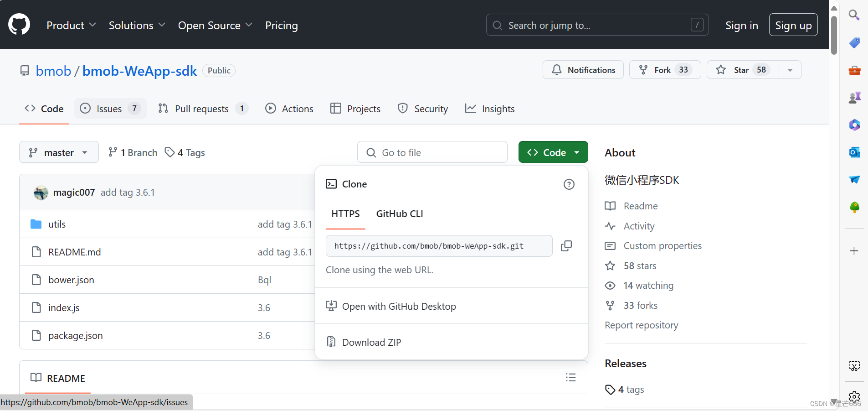Switch to the Issues tab
The height and width of the screenshot is (411, 868).
tap(110, 109)
